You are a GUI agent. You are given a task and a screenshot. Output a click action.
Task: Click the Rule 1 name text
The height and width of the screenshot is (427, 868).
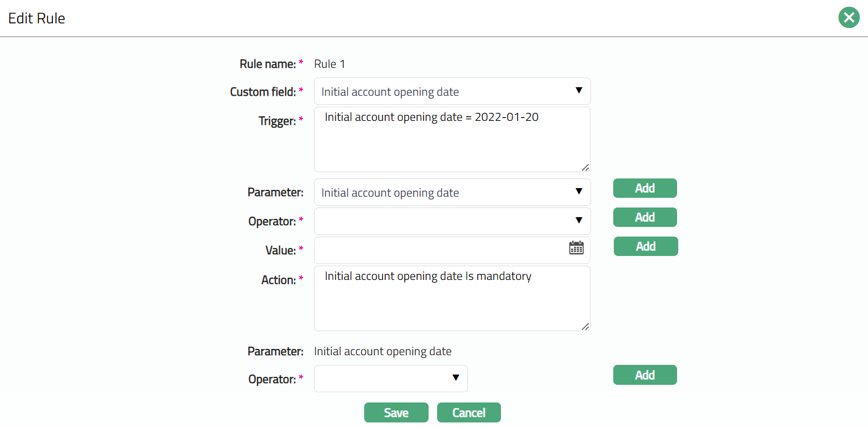pyautogui.click(x=329, y=64)
